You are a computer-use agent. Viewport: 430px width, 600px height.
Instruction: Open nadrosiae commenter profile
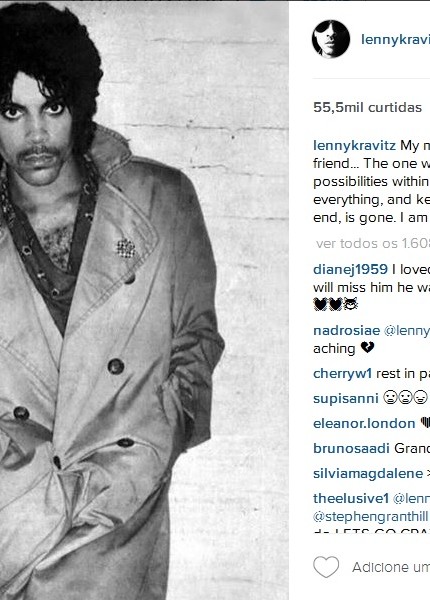(x=347, y=331)
